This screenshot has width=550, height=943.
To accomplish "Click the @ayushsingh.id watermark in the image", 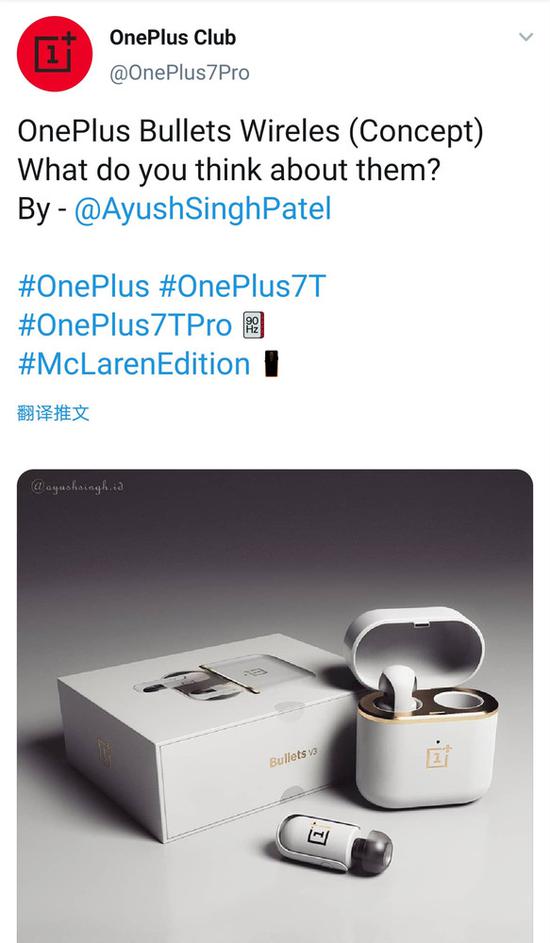I will 78,487.
